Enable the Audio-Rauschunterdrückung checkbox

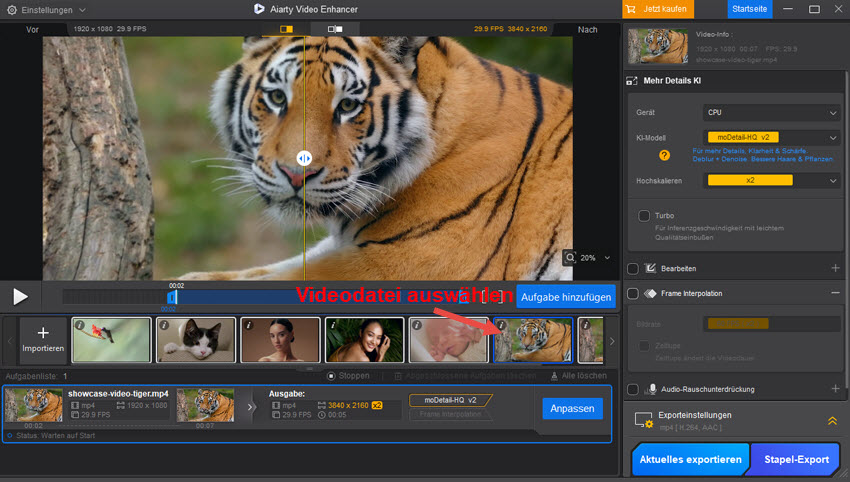[x=633, y=389]
